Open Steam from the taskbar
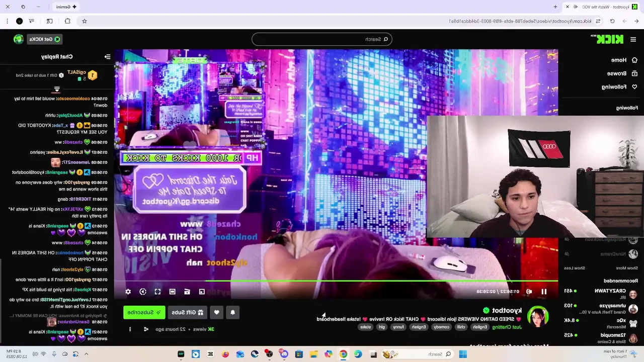The width and height of the screenshot is (644, 362). tap(255, 354)
